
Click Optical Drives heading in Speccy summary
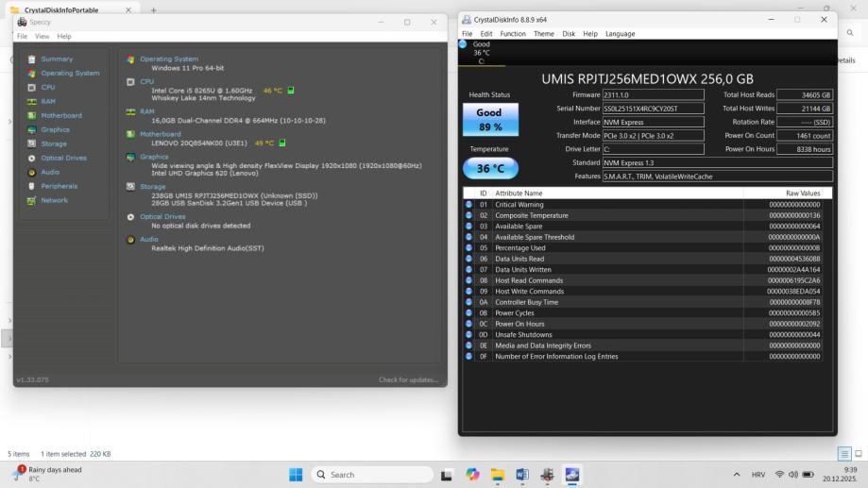tap(162, 216)
